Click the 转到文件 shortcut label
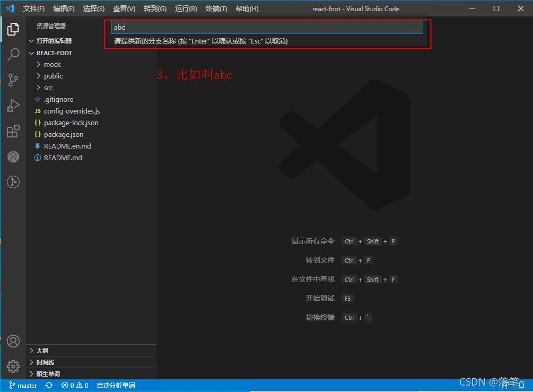This screenshot has height=392, width=533. point(320,260)
